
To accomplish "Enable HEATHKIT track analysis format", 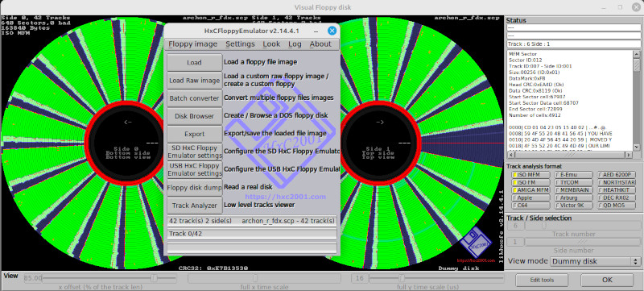I will click(616, 190).
